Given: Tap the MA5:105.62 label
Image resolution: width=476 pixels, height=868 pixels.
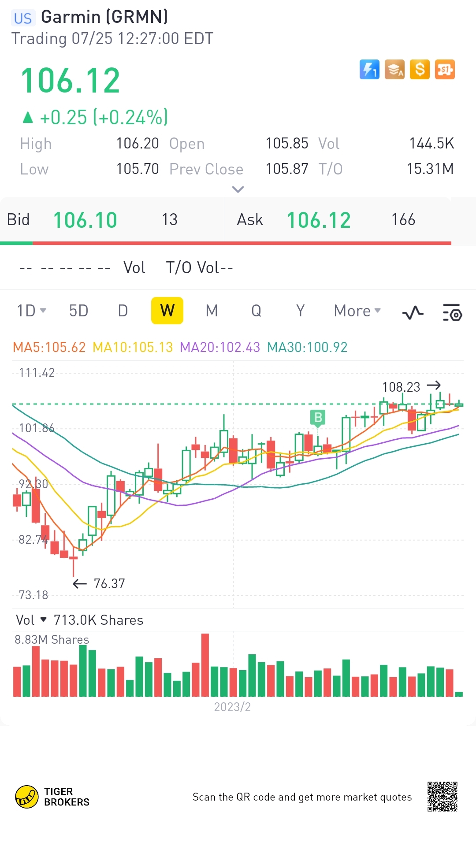Looking at the screenshot, I should [x=49, y=347].
